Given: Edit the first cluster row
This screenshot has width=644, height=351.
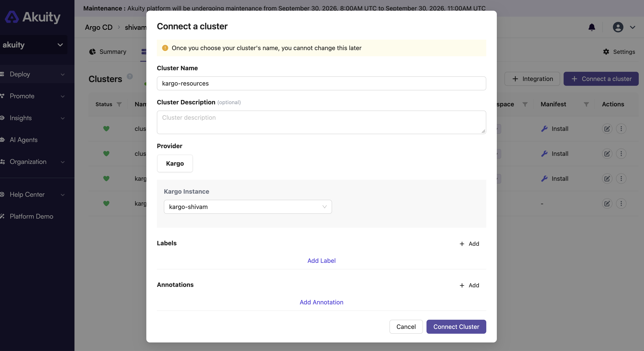Looking at the screenshot, I should 607,129.
